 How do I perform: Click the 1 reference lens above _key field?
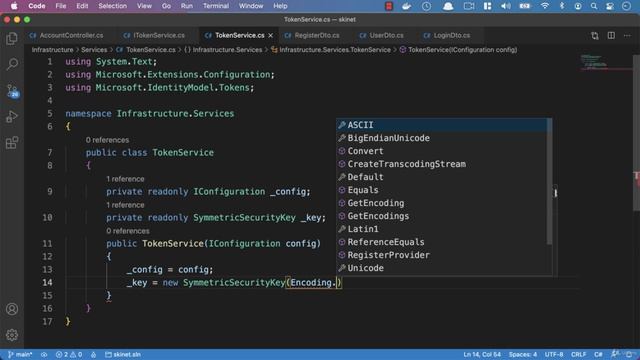tap(125, 205)
